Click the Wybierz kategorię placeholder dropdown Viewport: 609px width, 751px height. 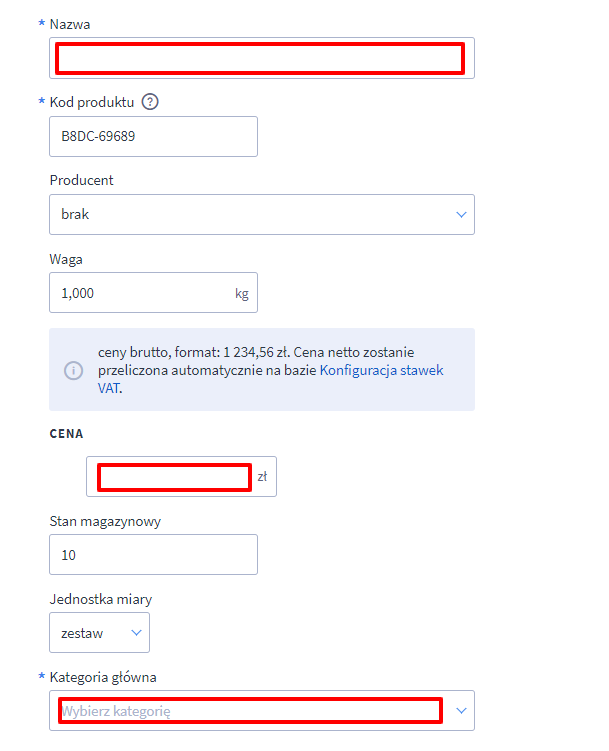click(x=262, y=711)
